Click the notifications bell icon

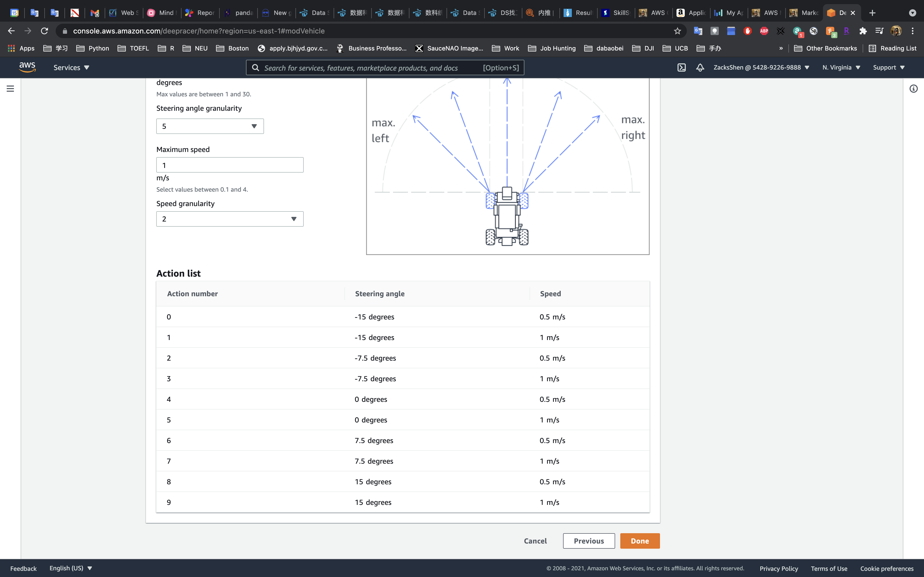tap(700, 67)
